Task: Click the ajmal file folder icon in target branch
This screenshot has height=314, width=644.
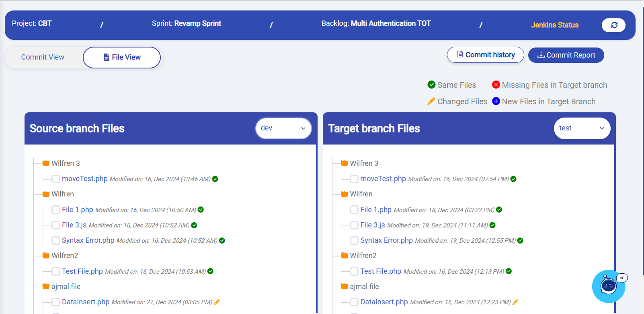Action: (x=344, y=286)
